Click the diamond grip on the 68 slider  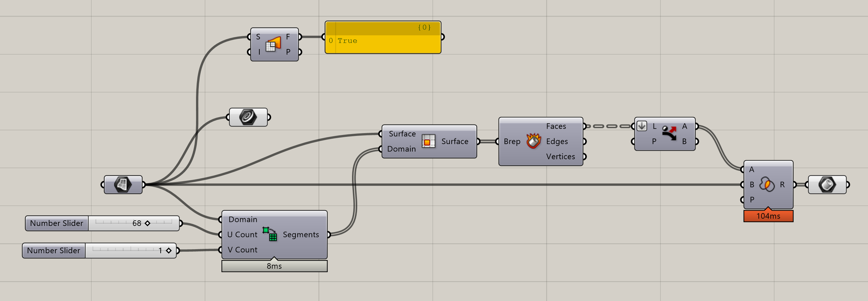[x=147, y=223]
